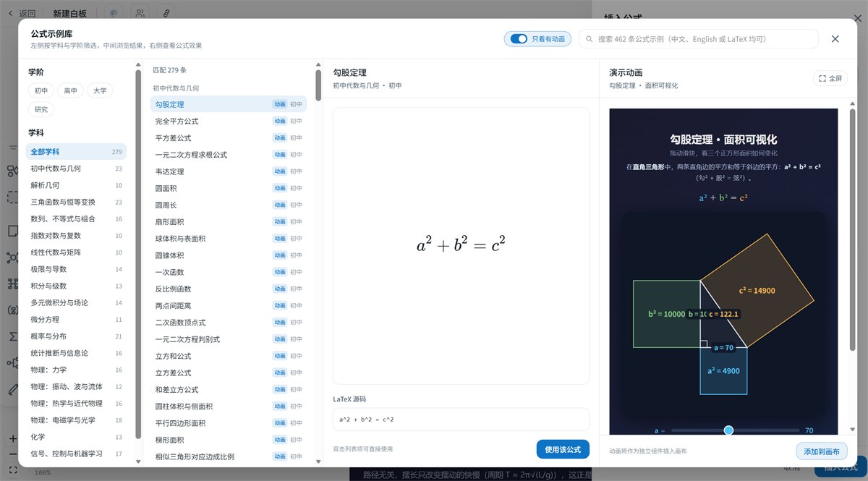The image size is (868, 481).
Task: Choose 圆面积 formula entry
Action: pyautogui.click(x=229, y=188)
